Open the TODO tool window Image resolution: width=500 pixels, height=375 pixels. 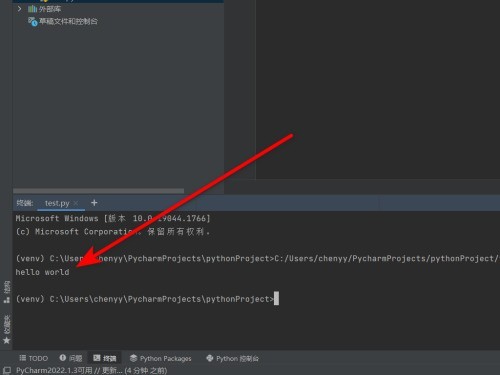(x=34, y=358)
